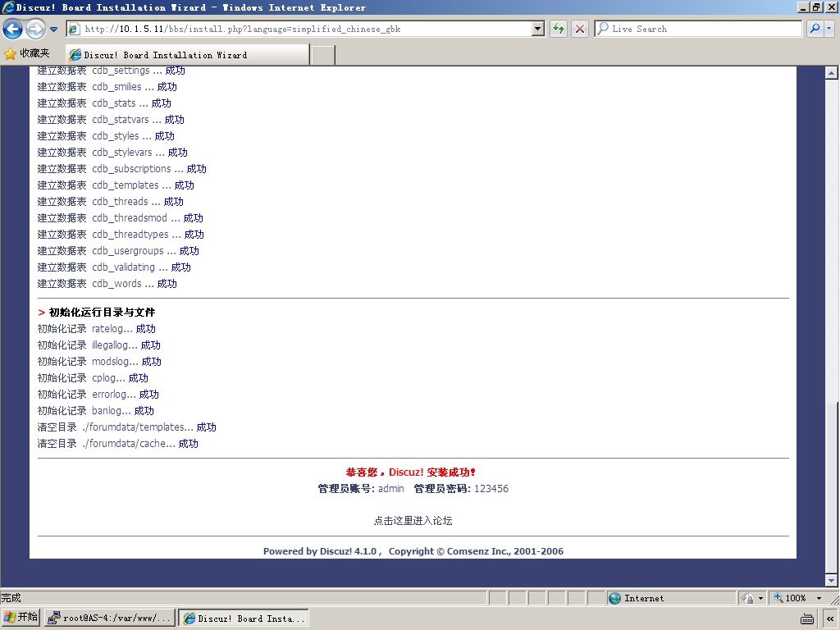Image resolution: width=840 pixels, height=630 pixels.
Task: Click the Discuz! 4.1.0 powered-by link
Action: tap(348, 551)
